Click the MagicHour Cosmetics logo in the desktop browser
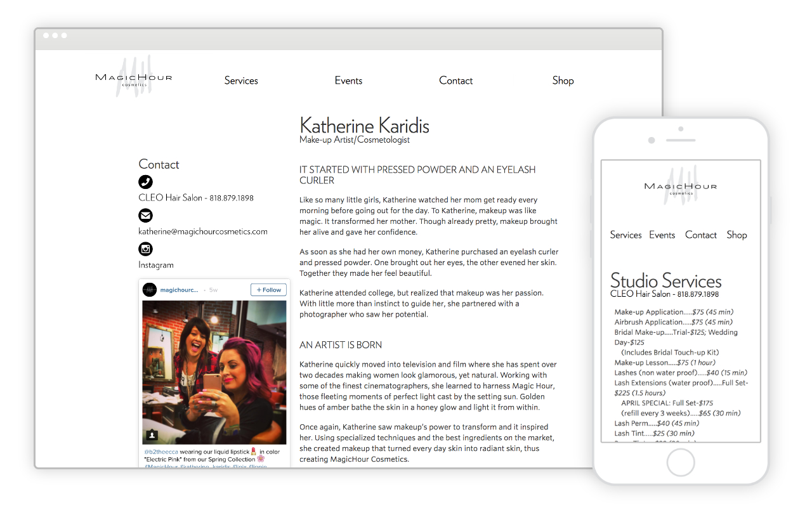Viewport: 812px width, 508px height. 134,77
